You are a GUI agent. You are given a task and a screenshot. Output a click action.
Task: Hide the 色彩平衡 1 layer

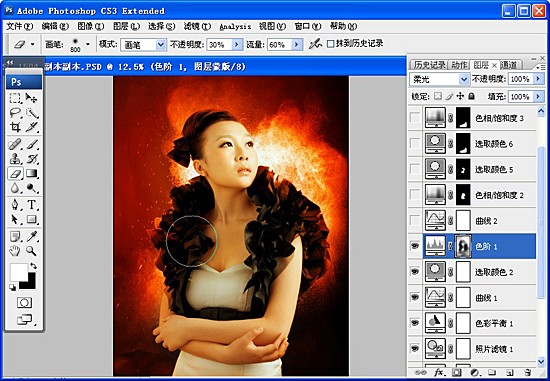click(415, 323)
